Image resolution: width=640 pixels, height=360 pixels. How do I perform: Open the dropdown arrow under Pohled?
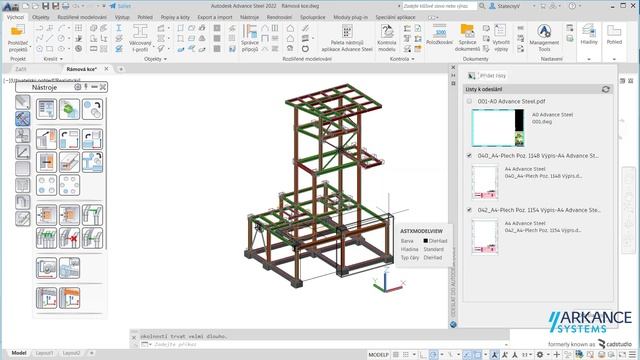614,59
